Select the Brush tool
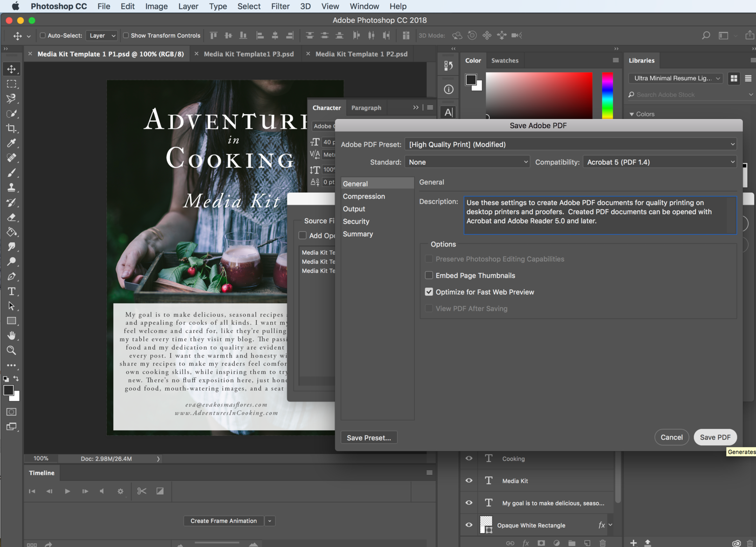756x547 pixels. [12, 173]
